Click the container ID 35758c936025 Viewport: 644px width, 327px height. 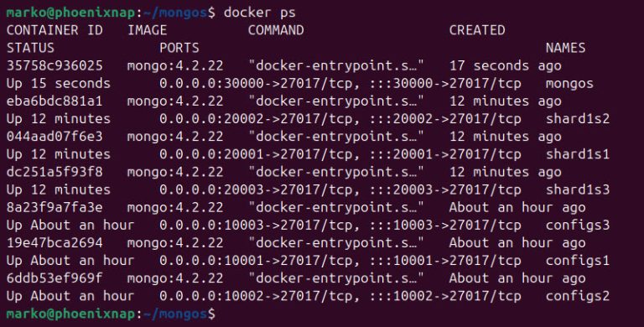pyautogui.click(x=55, y=65)
